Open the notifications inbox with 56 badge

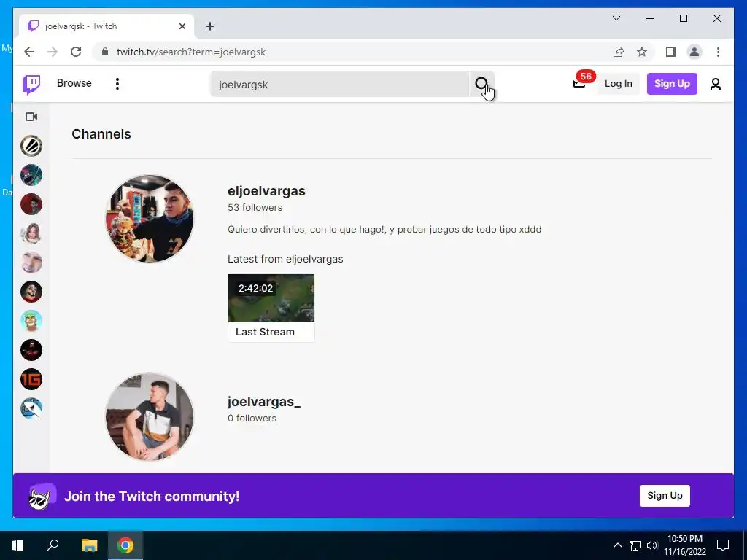click(x=579, y=84)
